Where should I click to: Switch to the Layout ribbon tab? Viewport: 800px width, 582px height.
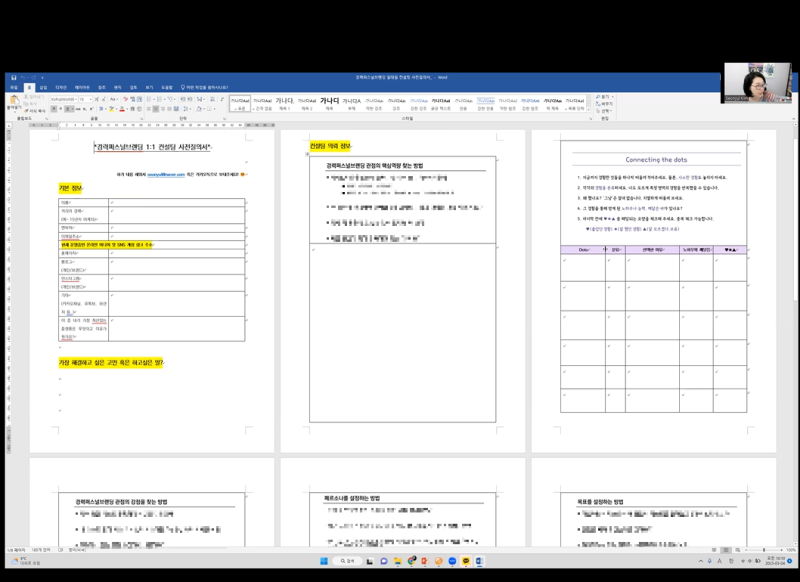pyautogui.click(x=82, y=87)
